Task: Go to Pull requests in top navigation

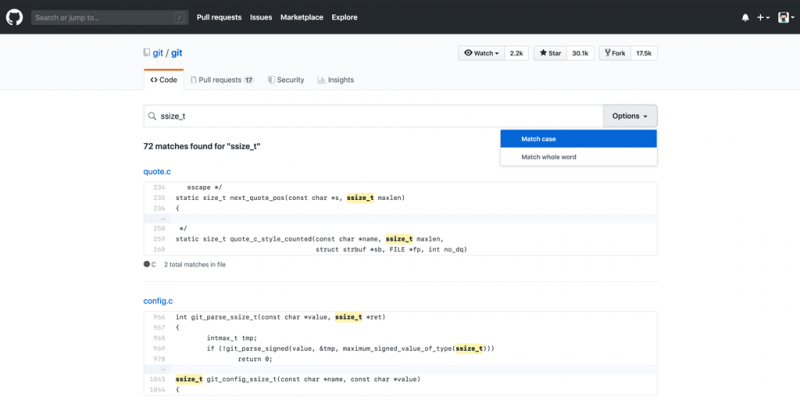Action: click(219, 17)
